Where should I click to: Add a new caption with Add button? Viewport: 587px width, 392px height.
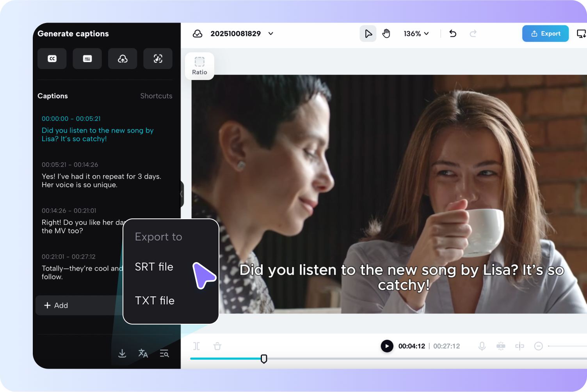click(x=80, y=305)
